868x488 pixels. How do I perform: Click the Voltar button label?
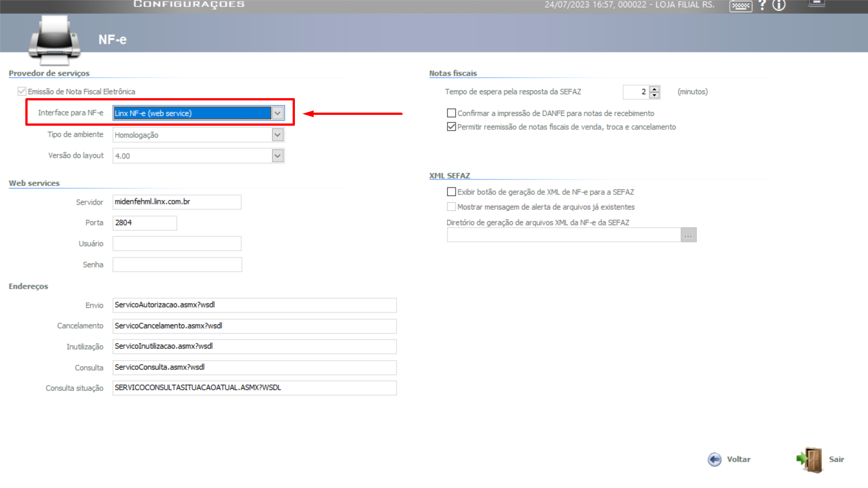[x=739, y=460]
